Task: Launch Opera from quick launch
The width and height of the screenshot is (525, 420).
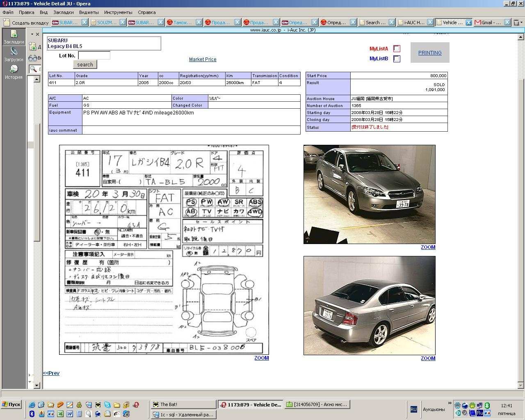Action: point(136,405)
